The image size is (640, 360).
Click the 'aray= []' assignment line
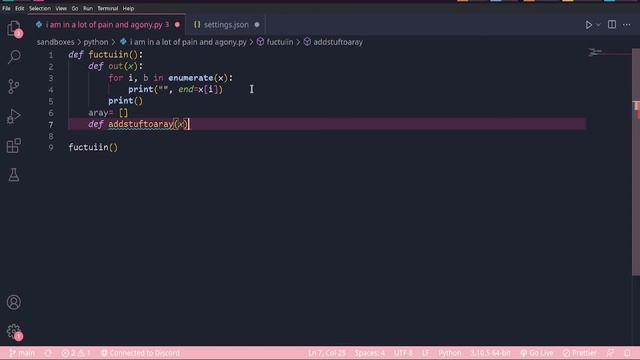pos(108,113)
